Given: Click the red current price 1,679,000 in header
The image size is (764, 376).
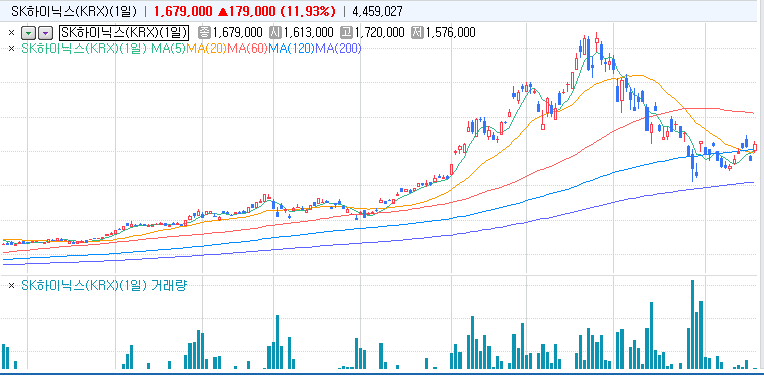Looking at the screenshot, I should click(x=183, y=11).
